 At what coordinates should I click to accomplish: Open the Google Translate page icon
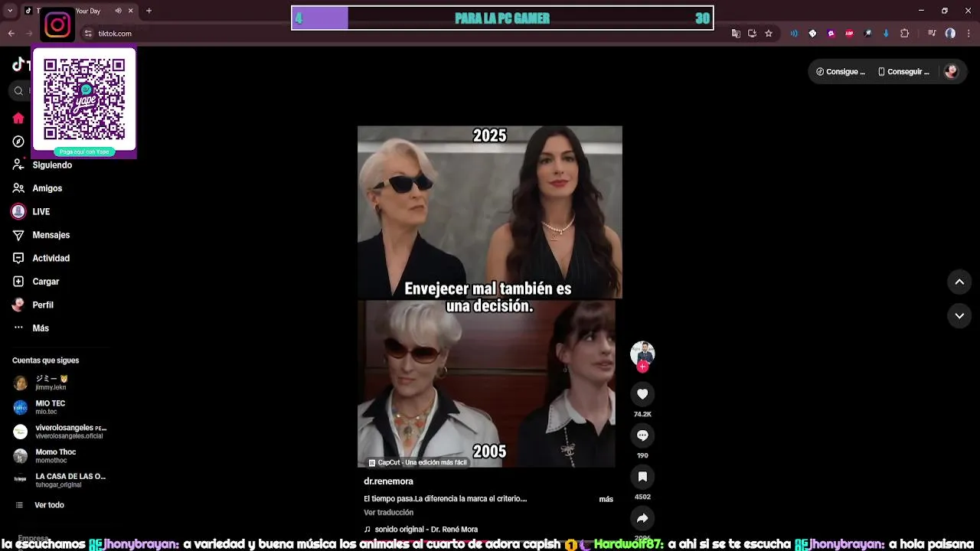pyautogui.click(x=736, y=33)
